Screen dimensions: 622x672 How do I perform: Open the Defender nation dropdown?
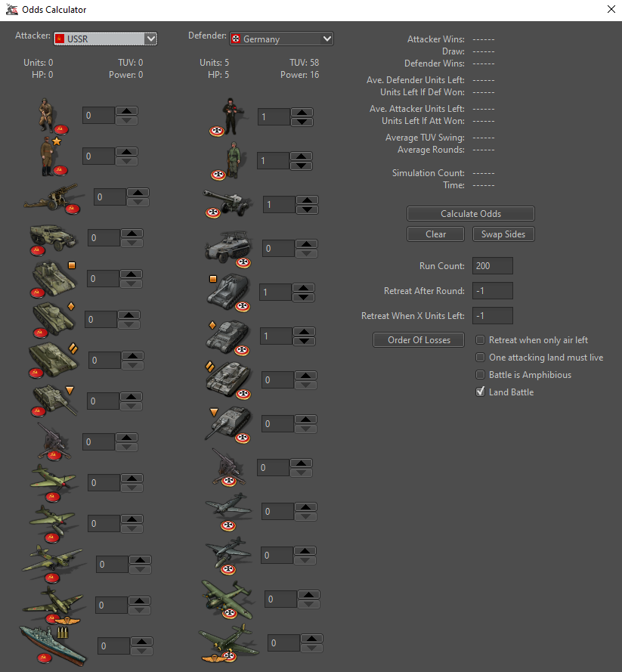[281, 39]
